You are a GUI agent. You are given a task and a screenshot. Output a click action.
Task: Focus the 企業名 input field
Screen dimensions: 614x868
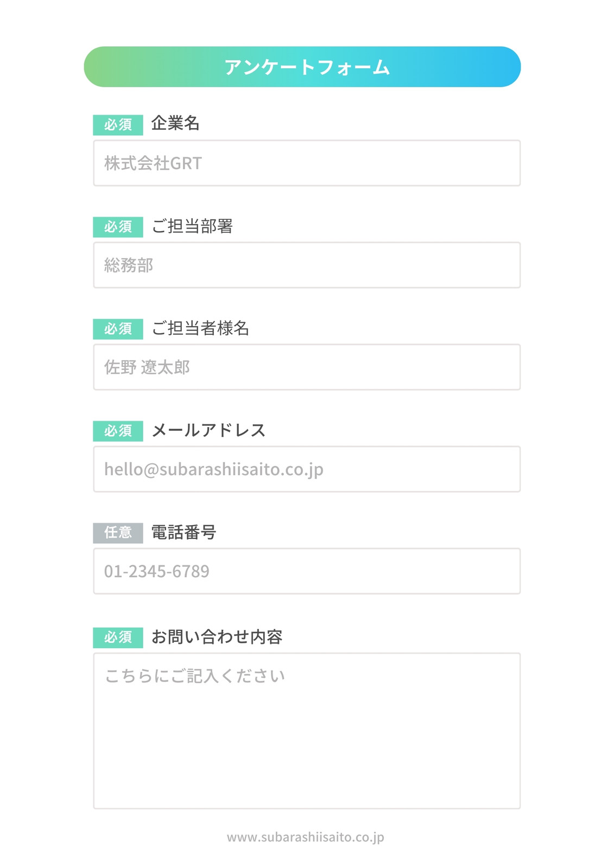[307, 163]
